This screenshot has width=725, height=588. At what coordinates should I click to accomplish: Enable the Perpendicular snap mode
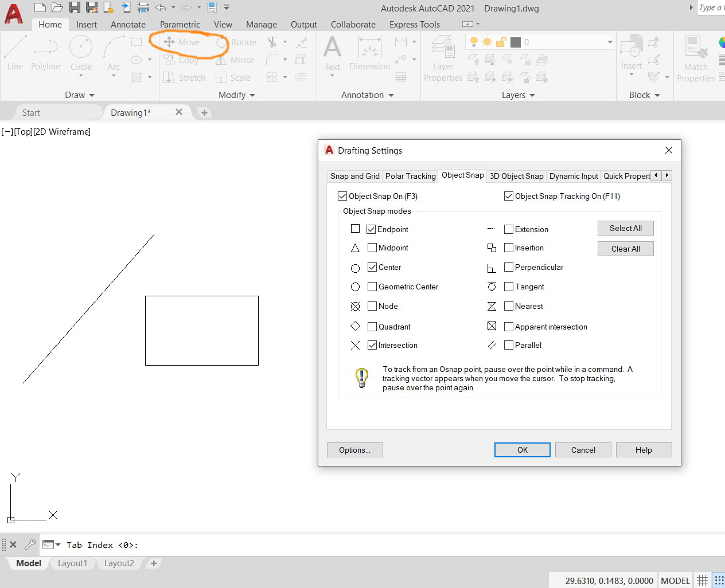pyautogui.click(x=509, y=267)
